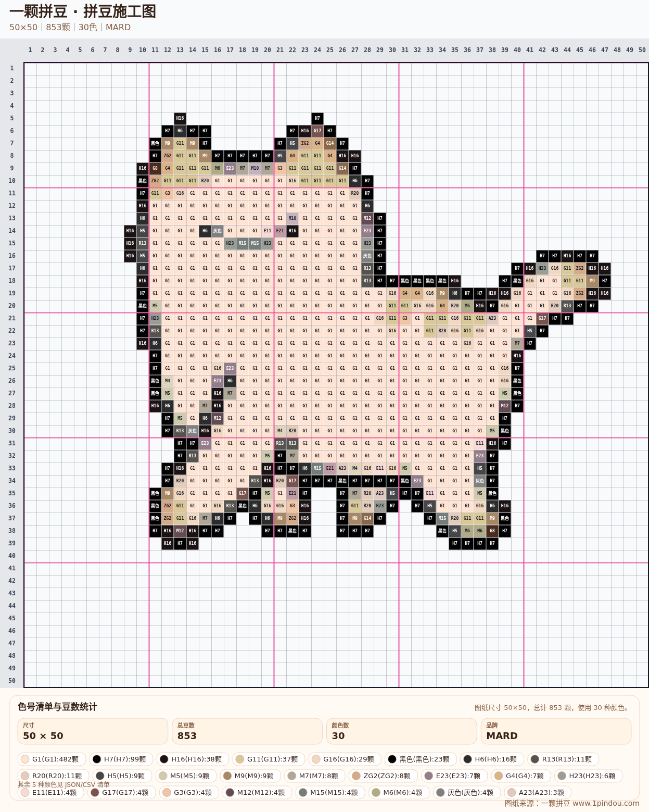649x812 pixels.
Task: Select the H5 9颗 color entry
Action: (122, 776)
